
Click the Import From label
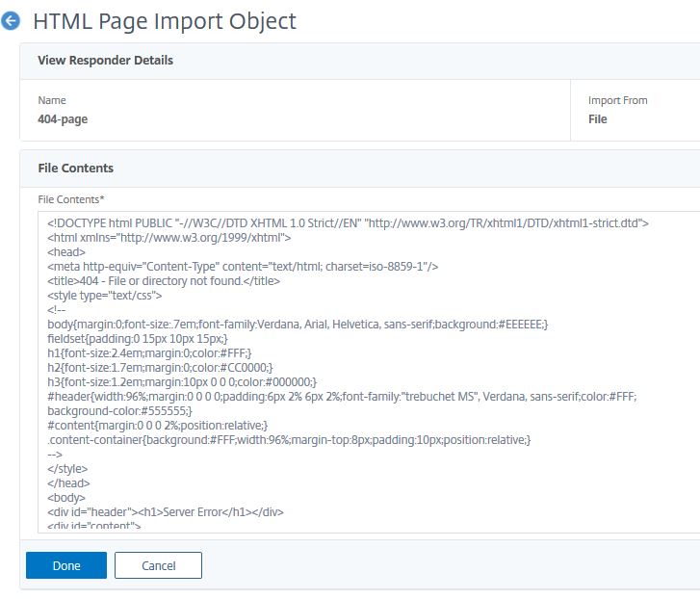(617, 100)
